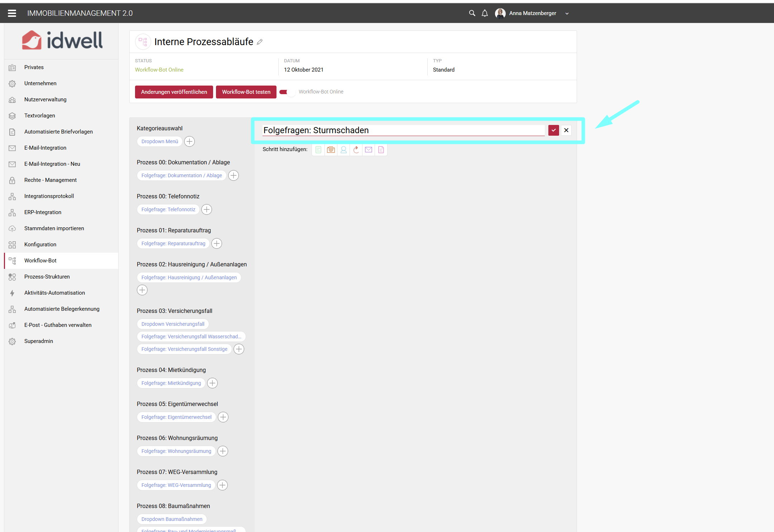Add a camera photo step

331,150
